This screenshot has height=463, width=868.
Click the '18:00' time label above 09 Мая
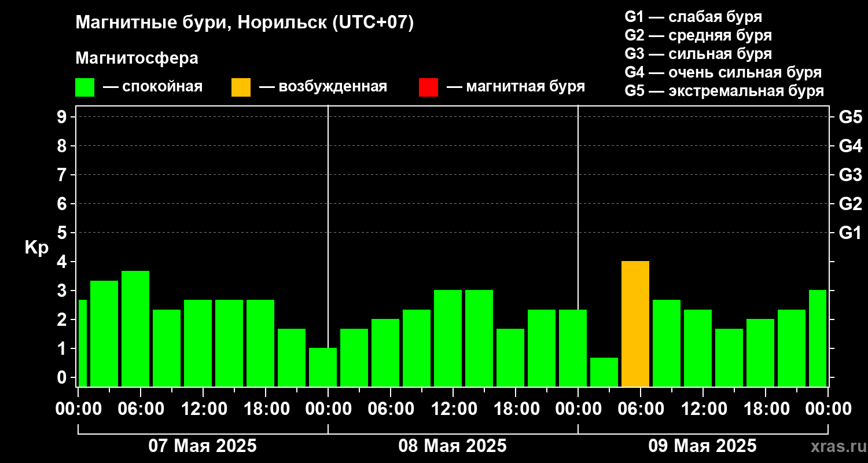click(766, 409)
